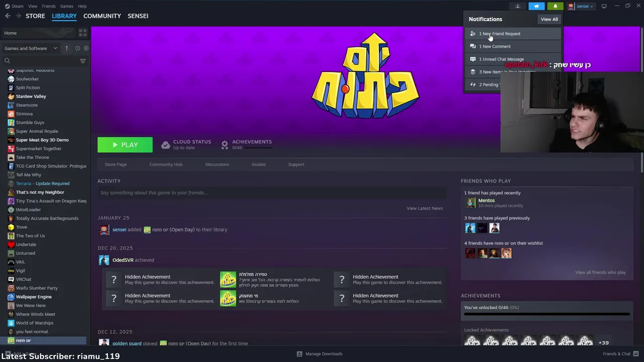
Task: Click View Latest News link
Action: (425, 208)
